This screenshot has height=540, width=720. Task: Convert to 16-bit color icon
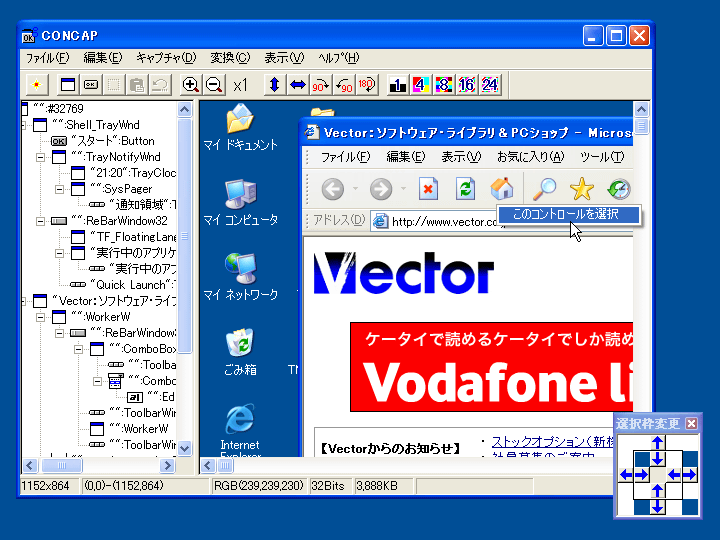[x=467, y=84]
